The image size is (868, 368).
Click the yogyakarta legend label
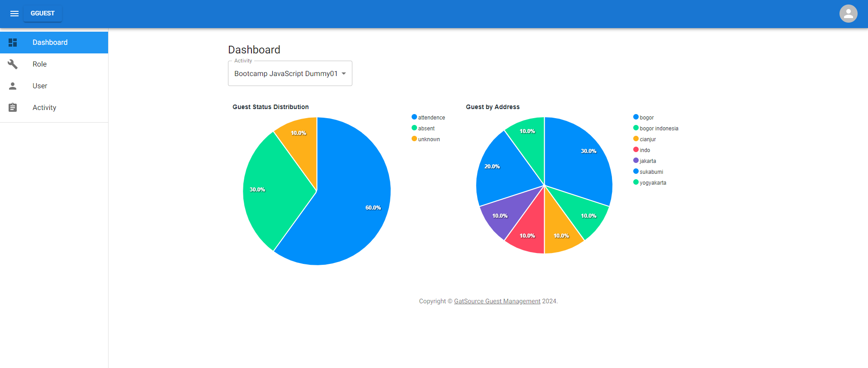pyautogui.click(x=653, y=183)
